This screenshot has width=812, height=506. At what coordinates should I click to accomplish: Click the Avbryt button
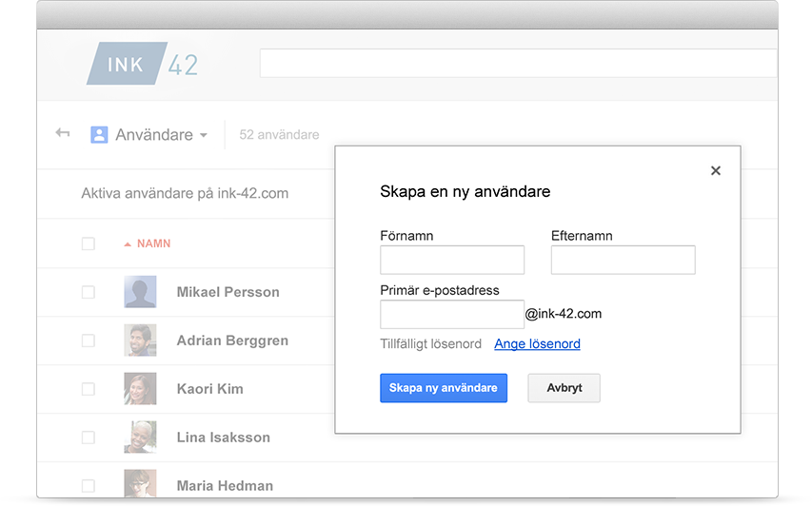pyautogui.click(x=564, y=388)
